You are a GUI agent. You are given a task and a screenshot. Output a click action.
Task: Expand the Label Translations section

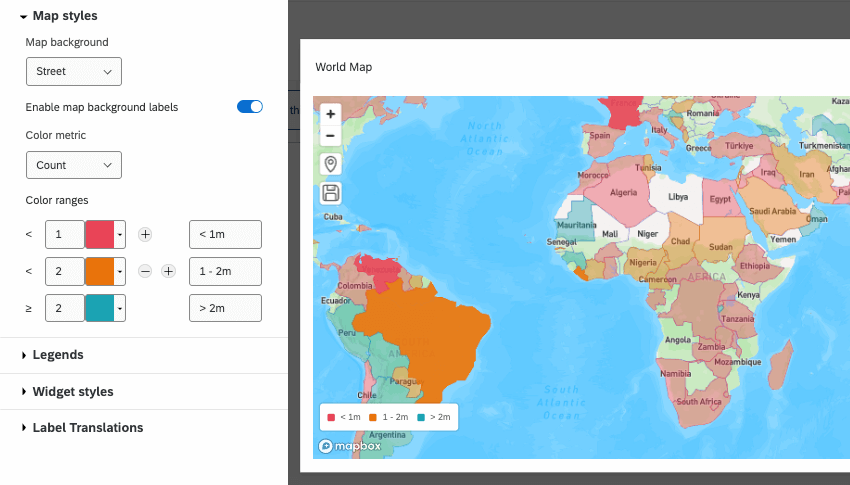pyautogui.click(x=82, y=428)
